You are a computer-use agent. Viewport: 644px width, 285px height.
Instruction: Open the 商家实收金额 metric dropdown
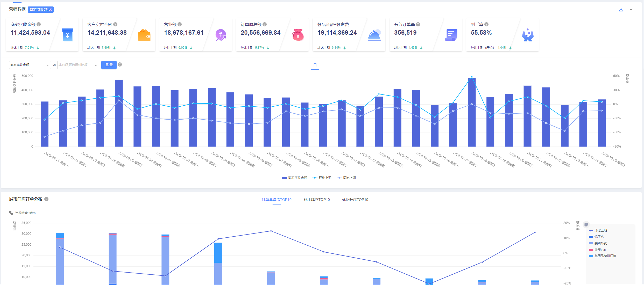[30, 65]
